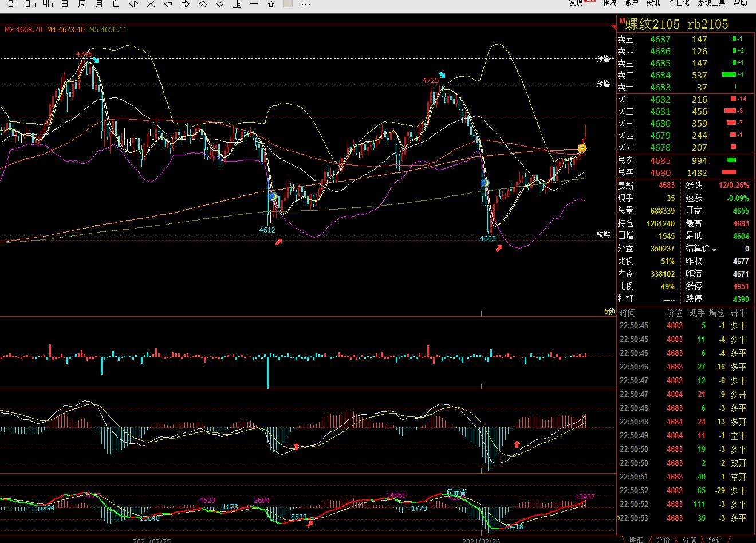Click the 螺纹2105 rb2105 contract title
756x543 pixels.
coord(676,24)
